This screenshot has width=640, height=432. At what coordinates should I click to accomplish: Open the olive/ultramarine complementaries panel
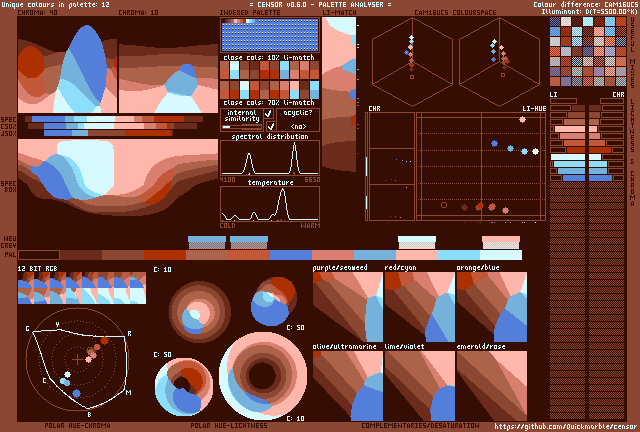(348, 386)
